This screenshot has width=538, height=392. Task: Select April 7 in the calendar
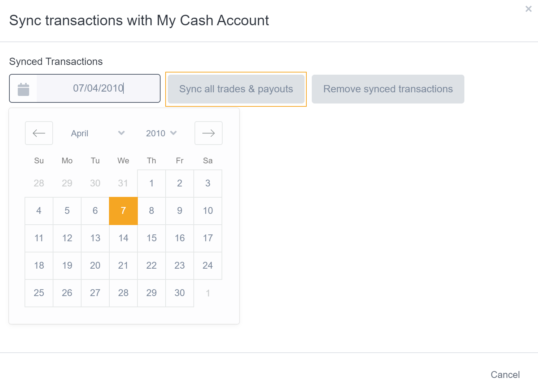(x=123, y=211)
